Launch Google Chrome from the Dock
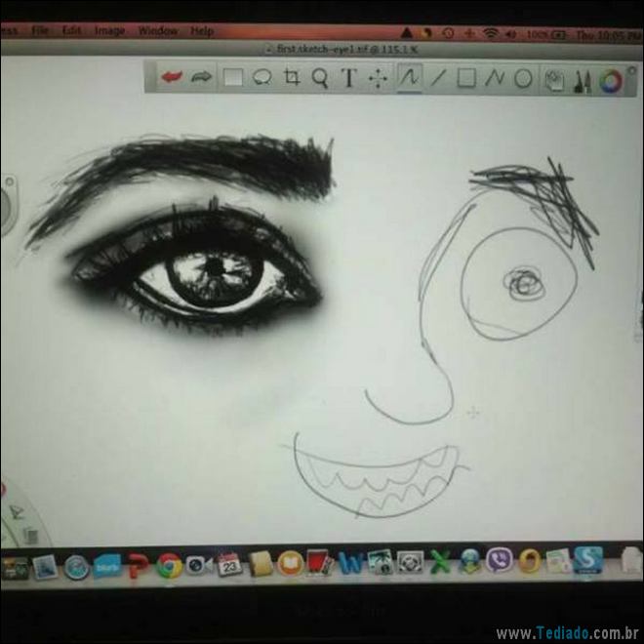This screenshot has height=644, width=644. pos(169,565)
